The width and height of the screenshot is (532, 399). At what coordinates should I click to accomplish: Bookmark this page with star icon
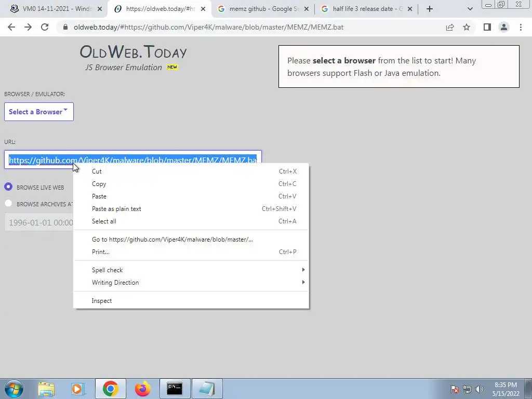467,27
